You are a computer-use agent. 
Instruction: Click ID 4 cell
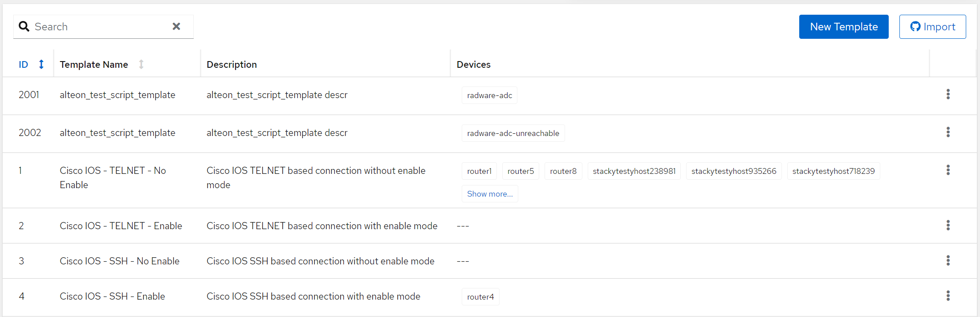coord(21,296)
